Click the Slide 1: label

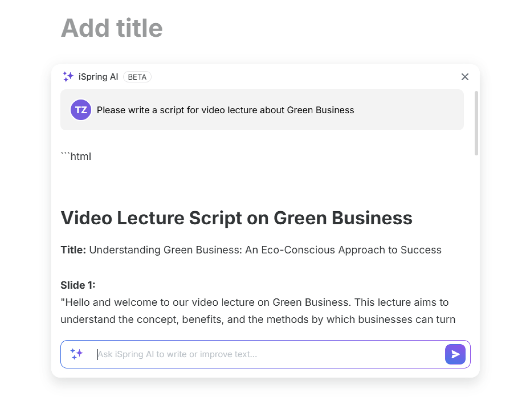click(x=78, y=285)
